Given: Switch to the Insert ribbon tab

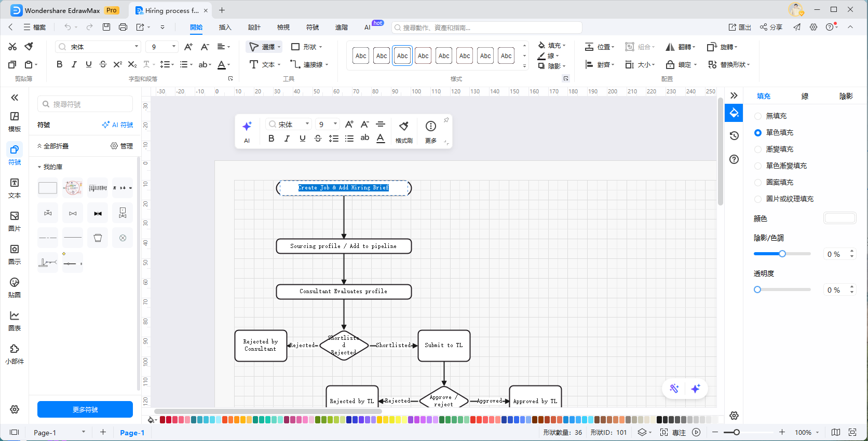Looking at the screenshot, I should [x=225, y=27].
